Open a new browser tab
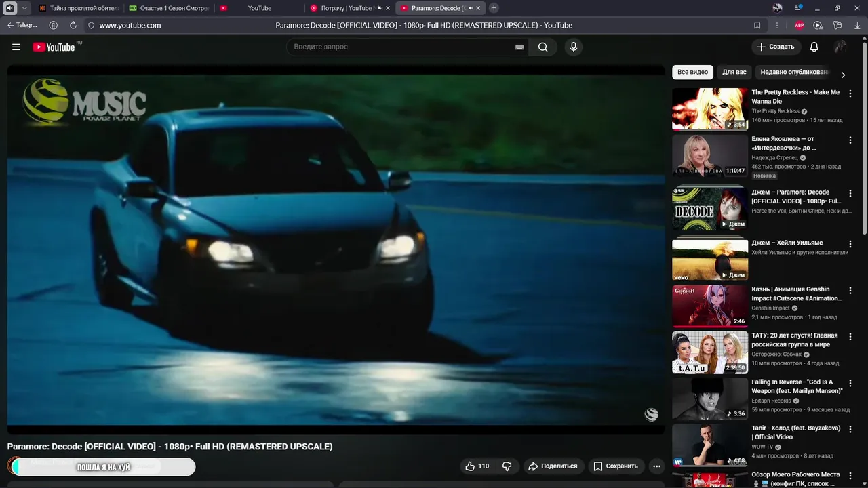Screen dimensions: 868x488 click(494, 8)
